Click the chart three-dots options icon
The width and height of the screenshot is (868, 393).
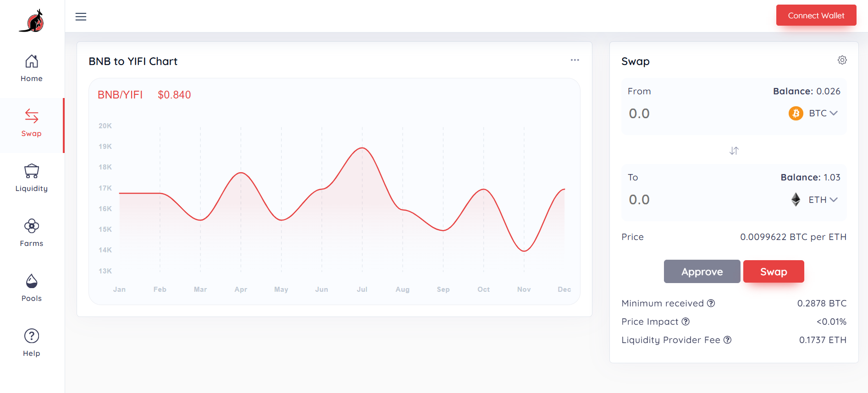[575, 60]
